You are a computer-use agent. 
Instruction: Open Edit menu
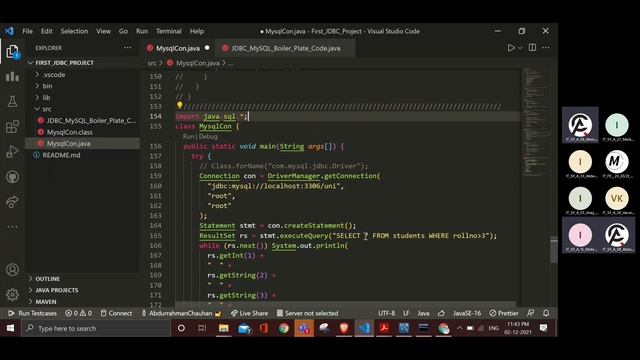47,31
